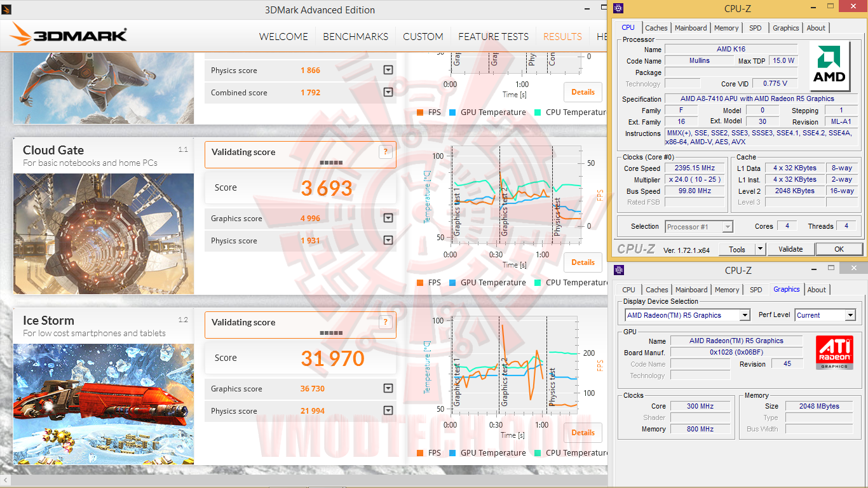The width and height of the screenshot is (868, 488).
Task: Expand Cloud Gate Physics score 1 931
Action: pyautogui.click(x=388, y=241)
